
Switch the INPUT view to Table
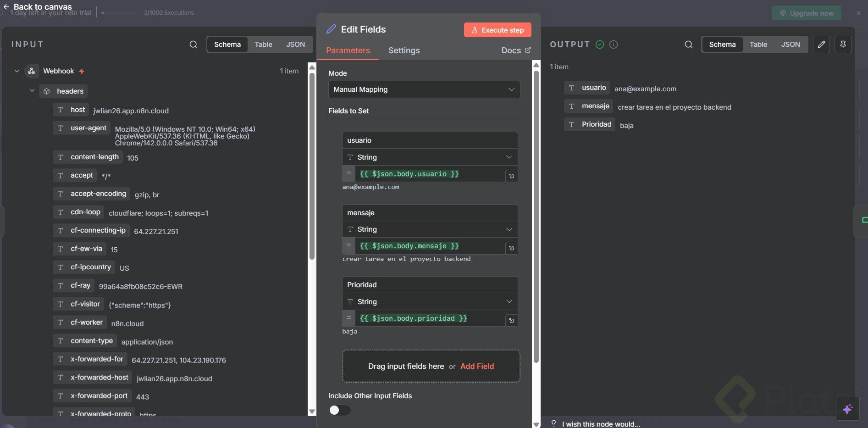(263, 44)
